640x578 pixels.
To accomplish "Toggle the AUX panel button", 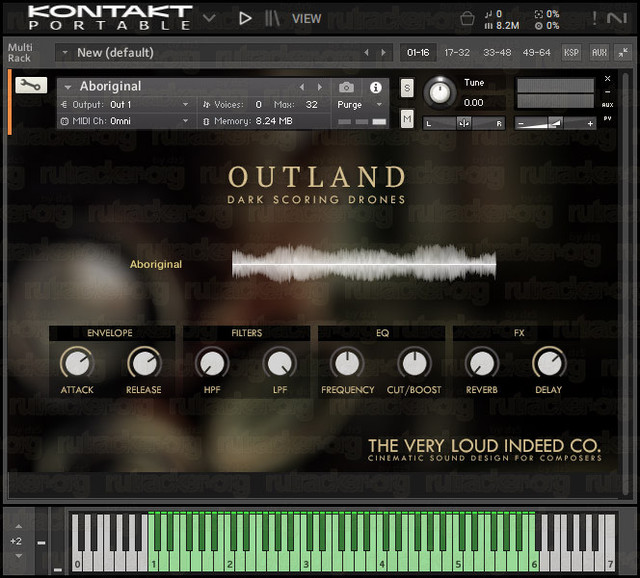I will 599,53.
